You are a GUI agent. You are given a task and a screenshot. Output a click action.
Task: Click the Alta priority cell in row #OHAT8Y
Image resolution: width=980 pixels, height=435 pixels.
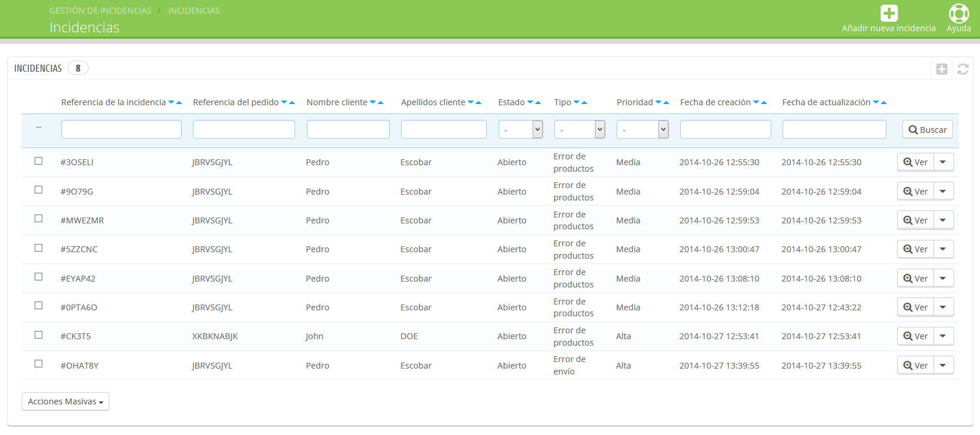(624, 366)
